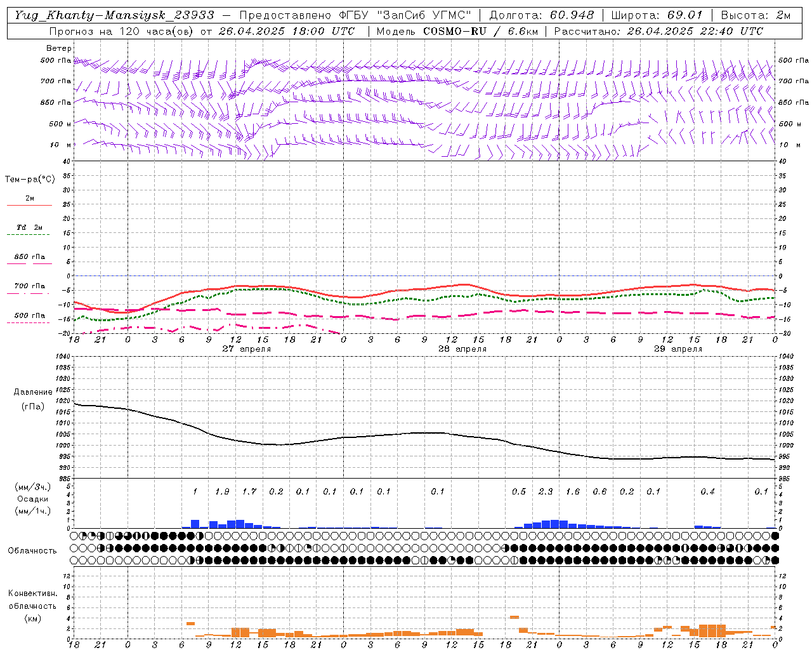Click the Конвективн. convective cloud label

pyautogui.click(x=32, y=594)
